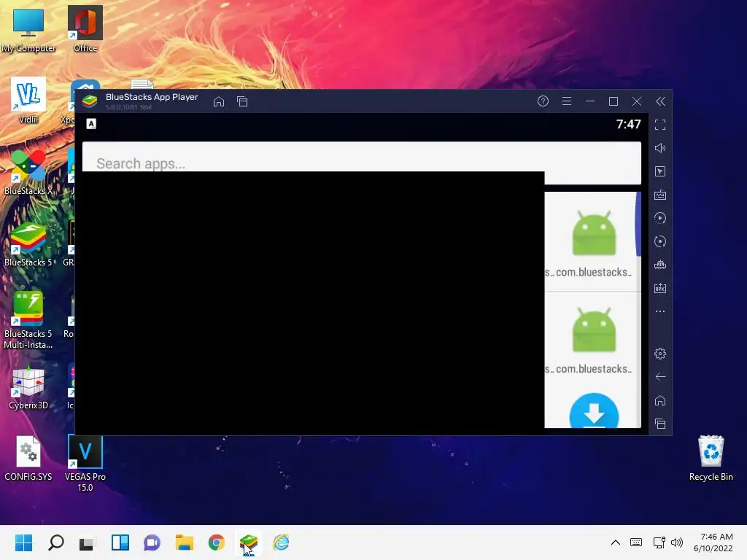This screenshot has height=560, width=747.
Task: Go back using the sidebar arrow
Action: 660,377
